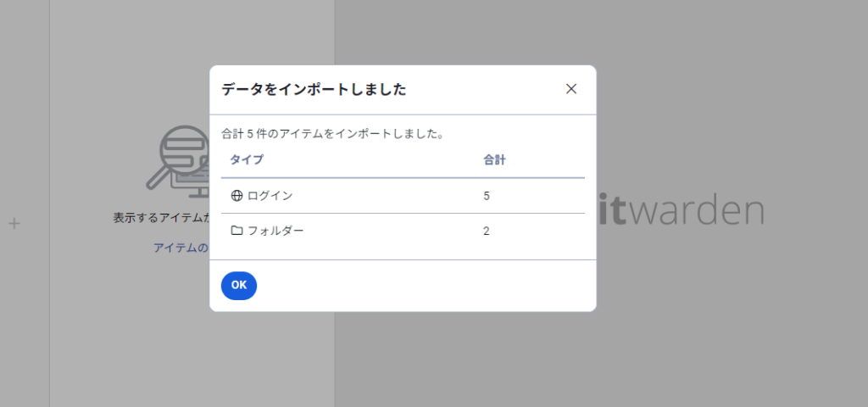Click the フォルダー count of 2
The height and width of the screenshot is (407, 868).
point(486,231)
